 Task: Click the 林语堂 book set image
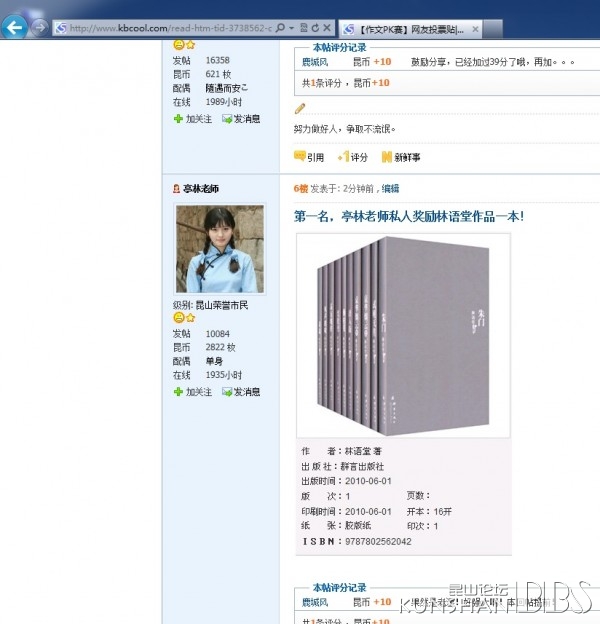[x=403, y=335]
